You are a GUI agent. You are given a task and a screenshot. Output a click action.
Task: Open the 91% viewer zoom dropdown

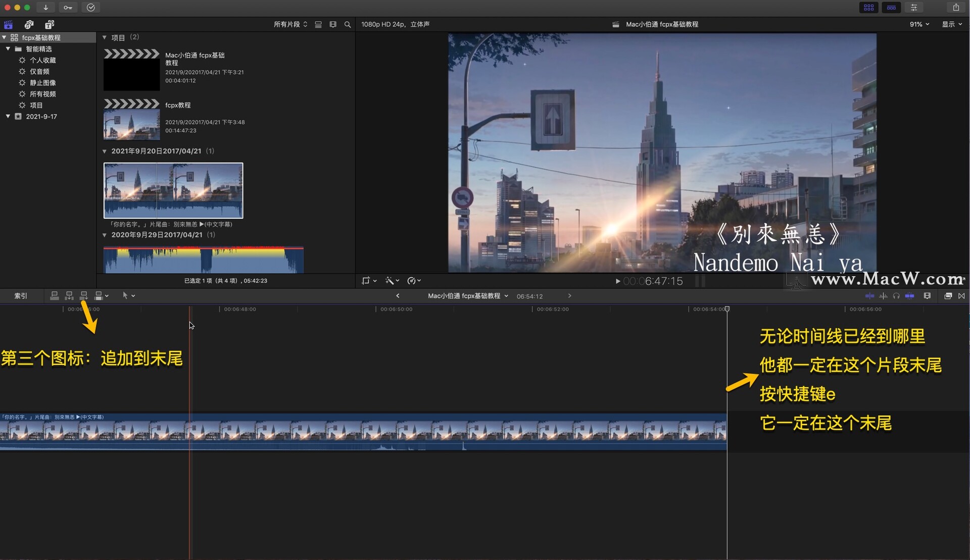click(919, 24)
